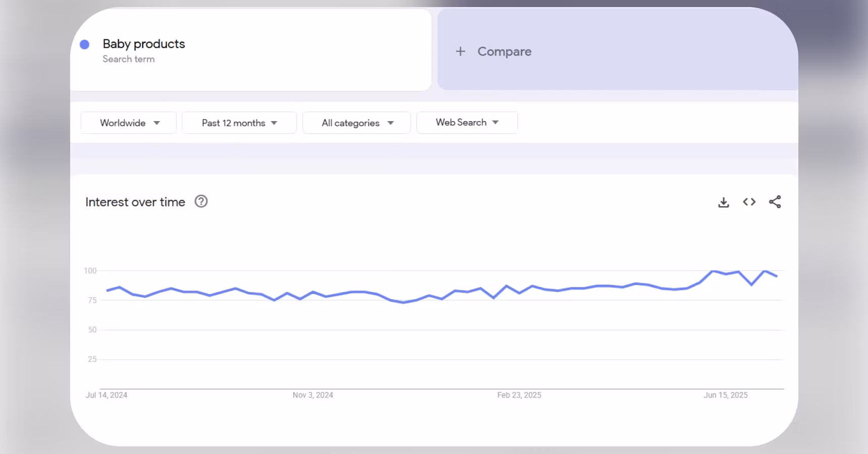Share the Interest over time chart
The image size is (868, 454).
pos(775,202)
